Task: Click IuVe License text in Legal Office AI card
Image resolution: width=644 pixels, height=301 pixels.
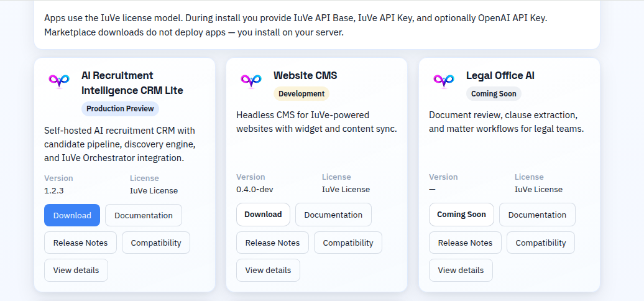Action: pyautogui.click(x=538, y=189)
